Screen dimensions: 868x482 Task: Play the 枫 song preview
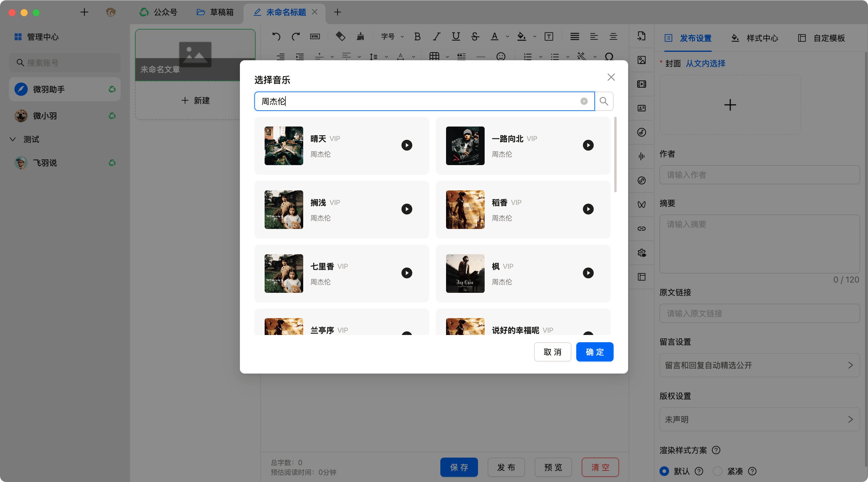point(588,273)
